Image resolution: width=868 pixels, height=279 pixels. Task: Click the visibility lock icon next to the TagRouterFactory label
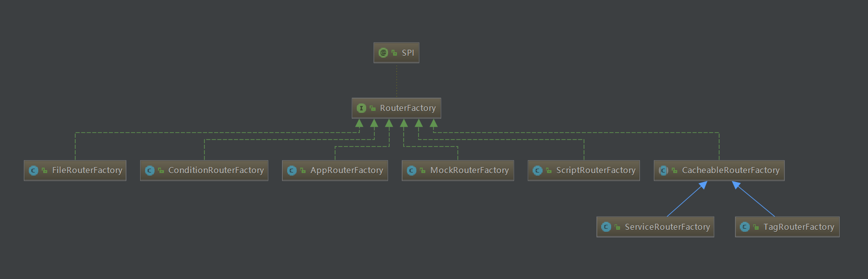(x=756, y=227)
